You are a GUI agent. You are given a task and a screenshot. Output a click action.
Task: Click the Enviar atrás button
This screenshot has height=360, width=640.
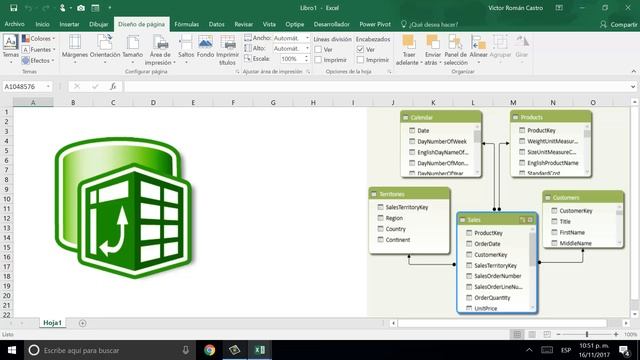433,50
